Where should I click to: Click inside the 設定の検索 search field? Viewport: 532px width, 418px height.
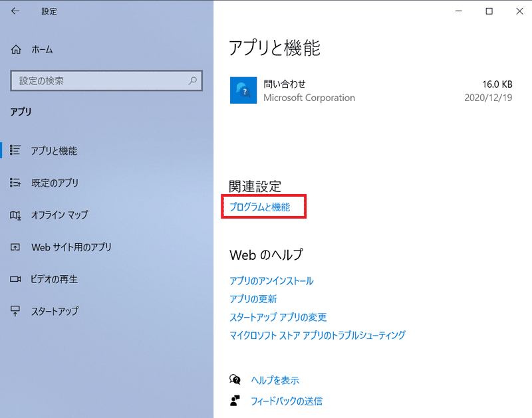(100, 80)
